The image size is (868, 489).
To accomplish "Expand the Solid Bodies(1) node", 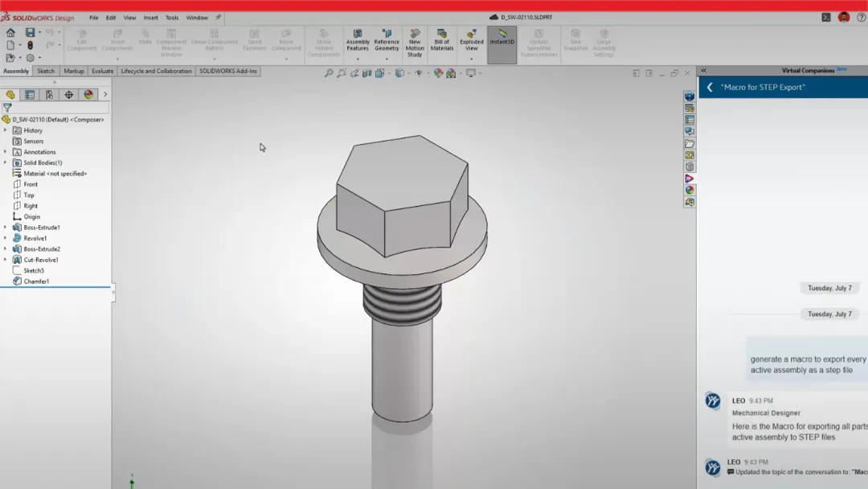I will click(x=6, y=162).
